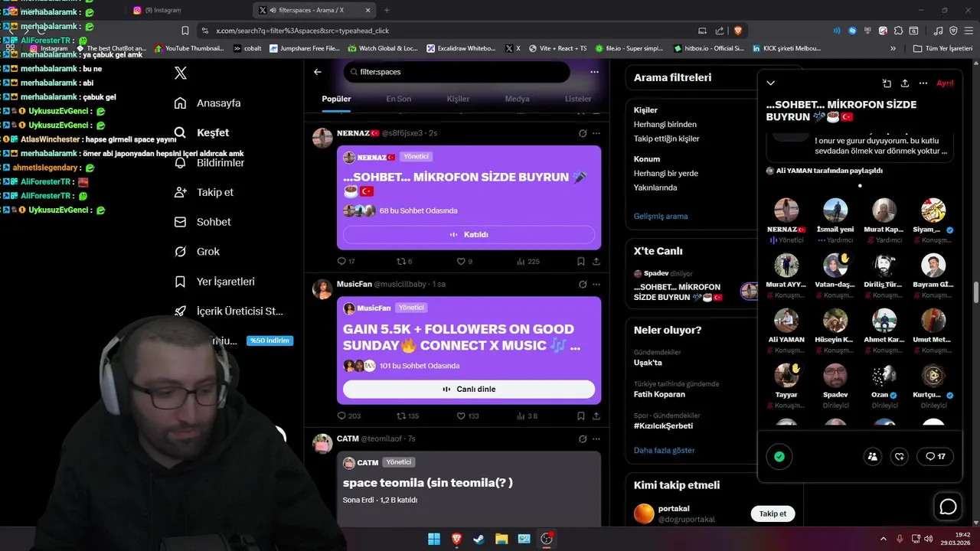Open more options on MusicFan post
This screenshot has width=980, height=551.
point(596,285)
